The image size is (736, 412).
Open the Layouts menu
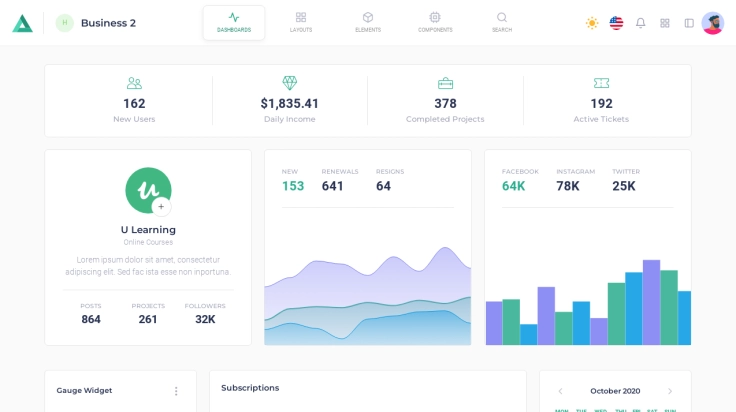click(x=301, y=22)
